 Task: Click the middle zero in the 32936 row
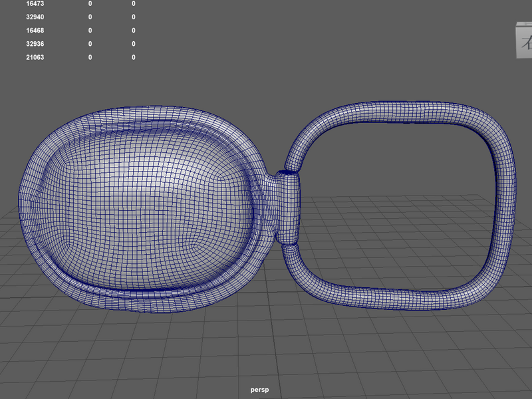tap(90, 44)
